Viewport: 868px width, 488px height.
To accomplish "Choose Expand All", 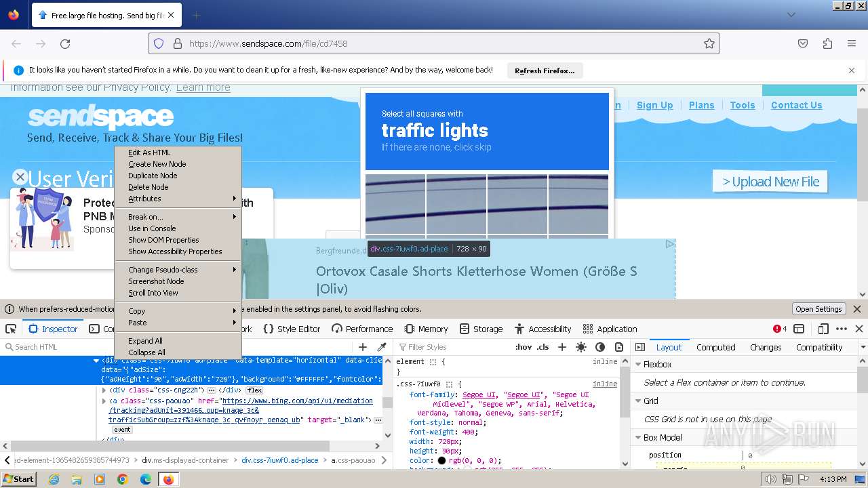I will (178, 341).
